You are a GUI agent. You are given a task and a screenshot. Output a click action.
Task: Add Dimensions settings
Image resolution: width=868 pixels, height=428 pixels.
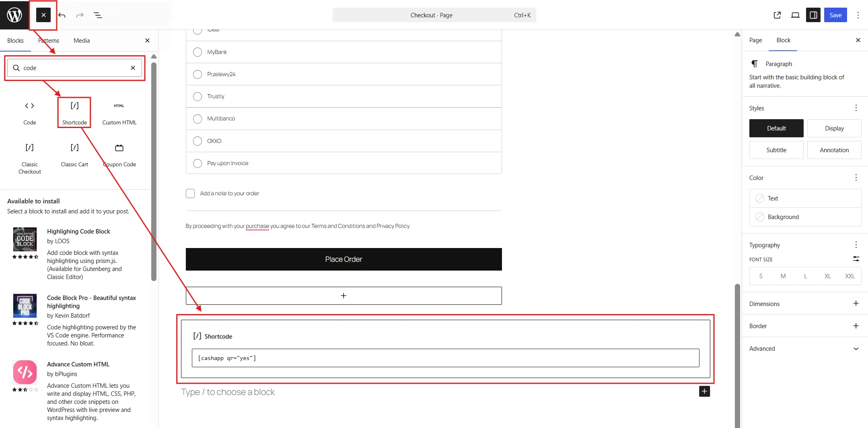coord(856,304)
